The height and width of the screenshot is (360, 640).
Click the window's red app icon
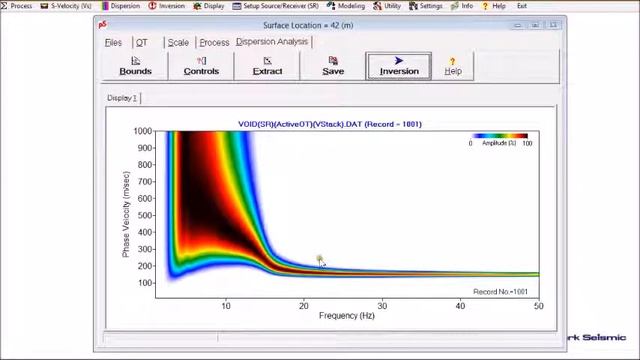102,25
